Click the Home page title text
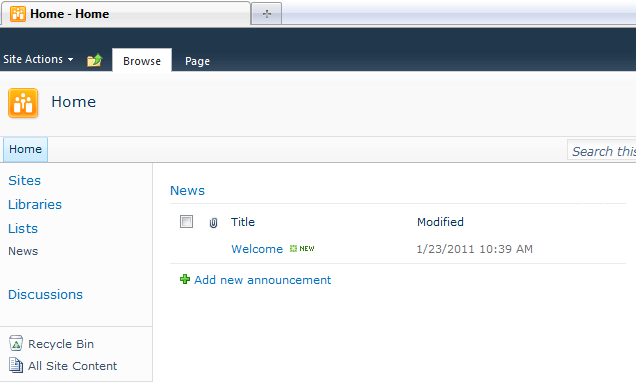Screen dimensions: 636x388 [x=73, y=102]
